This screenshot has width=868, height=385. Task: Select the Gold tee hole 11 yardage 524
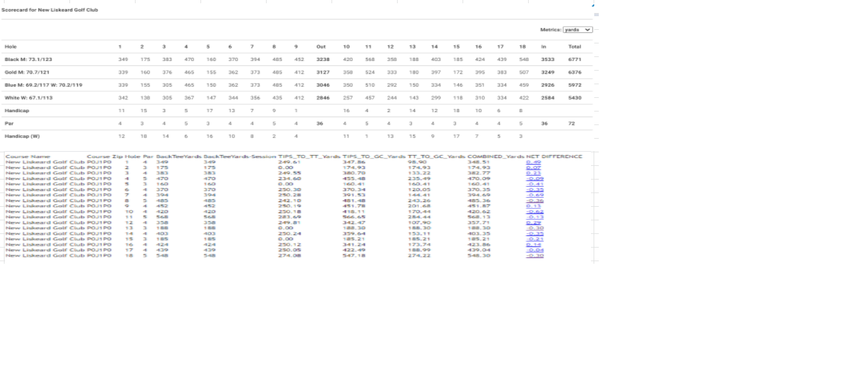[x=368, y=72]
